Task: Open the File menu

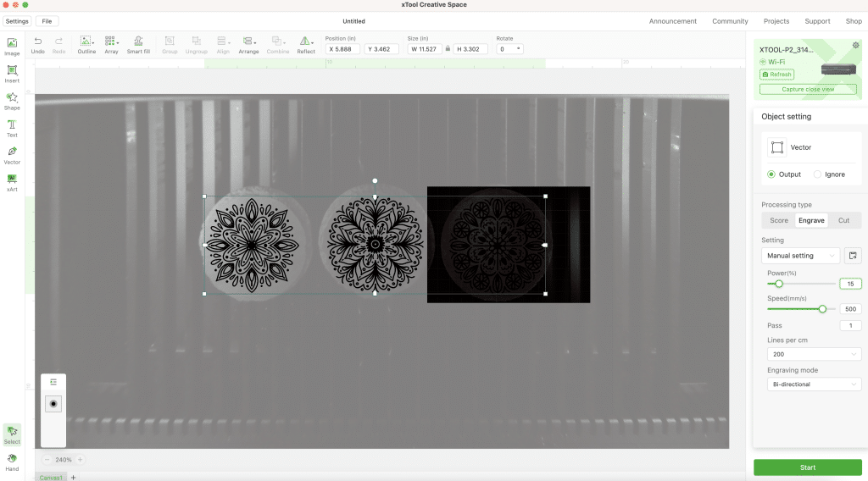Action: pyautogui.click(x=47, y=21)
